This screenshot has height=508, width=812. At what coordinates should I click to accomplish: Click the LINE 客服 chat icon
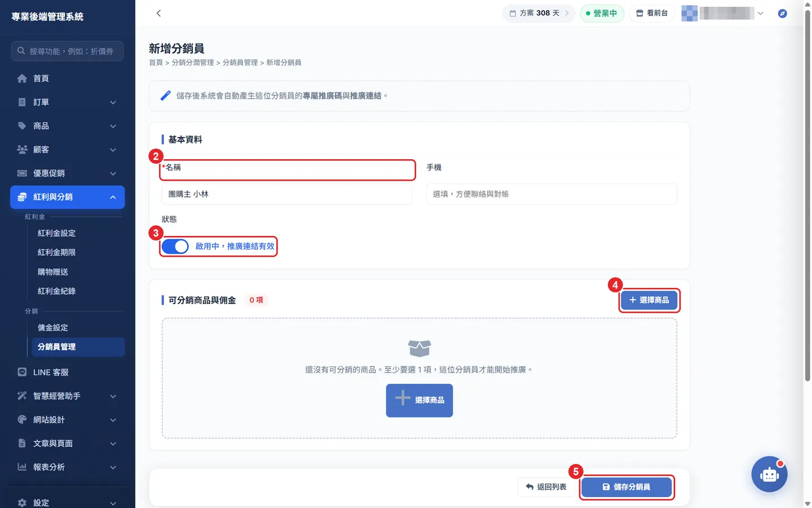point(22,372)
